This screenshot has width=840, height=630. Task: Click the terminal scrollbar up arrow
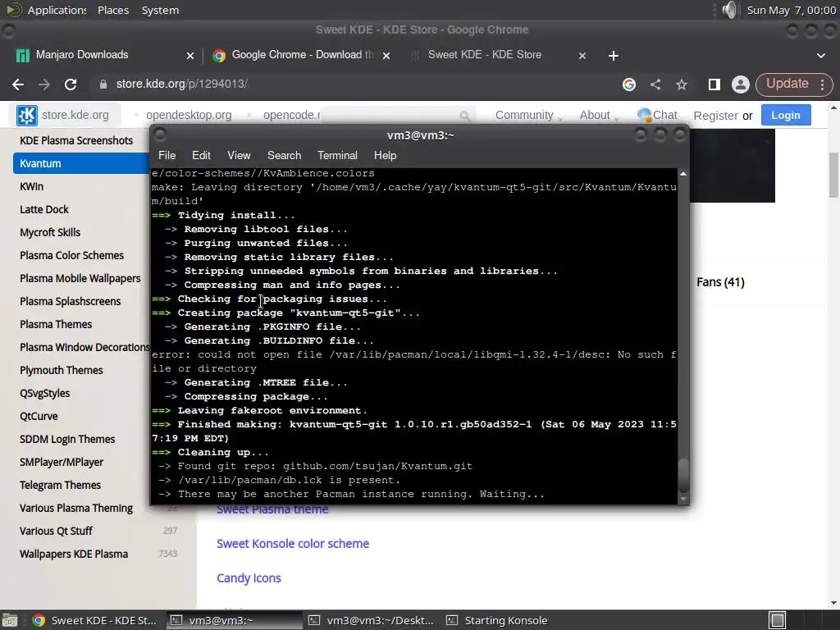point(683,174)
